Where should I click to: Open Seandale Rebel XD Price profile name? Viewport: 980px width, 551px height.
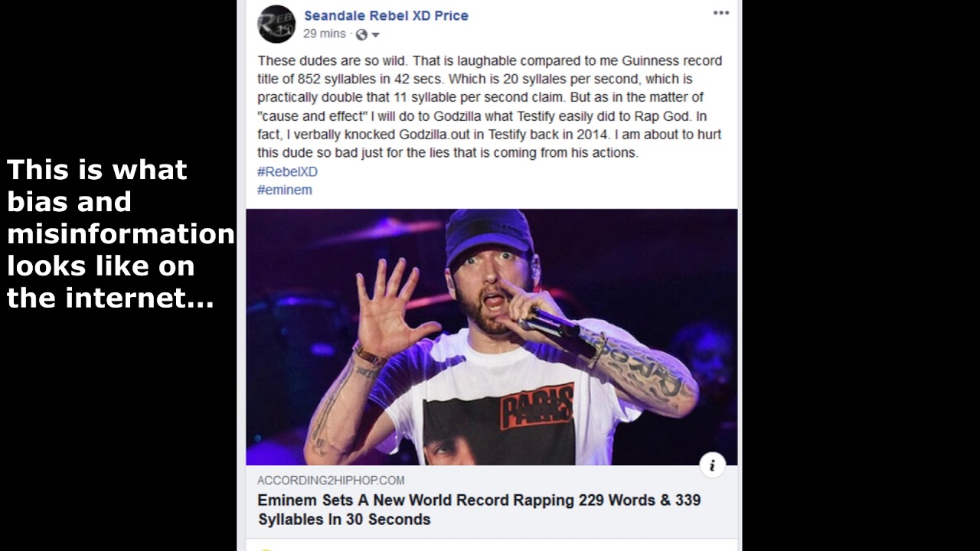coord(386,15)
